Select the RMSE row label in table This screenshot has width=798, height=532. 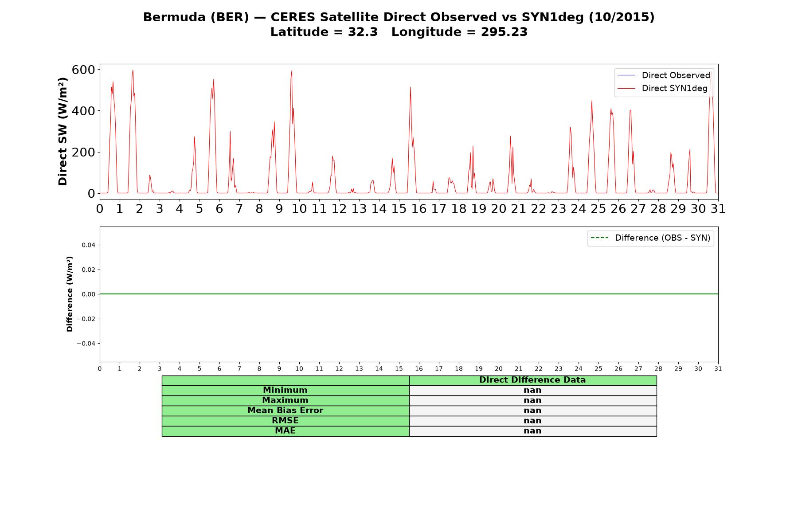[285, 421]
